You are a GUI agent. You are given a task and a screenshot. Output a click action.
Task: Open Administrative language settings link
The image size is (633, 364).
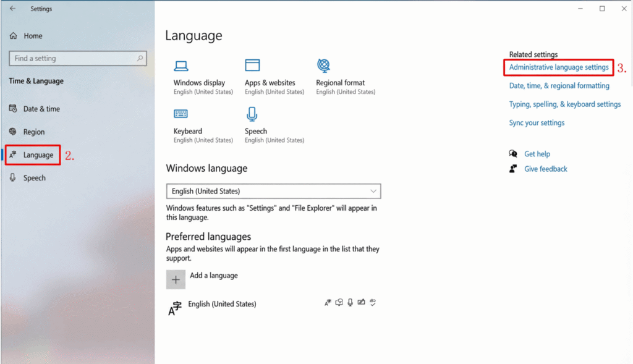click(x=559, y=67)
